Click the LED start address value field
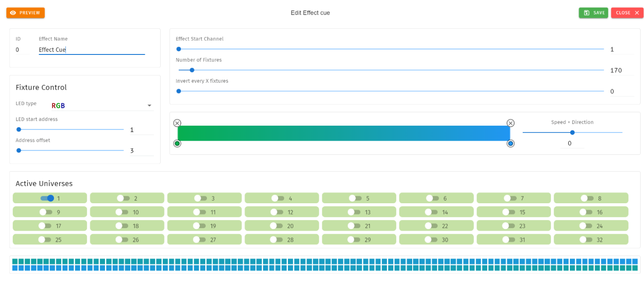The width and height of the screenshot is (644, 283). [142, 129]
